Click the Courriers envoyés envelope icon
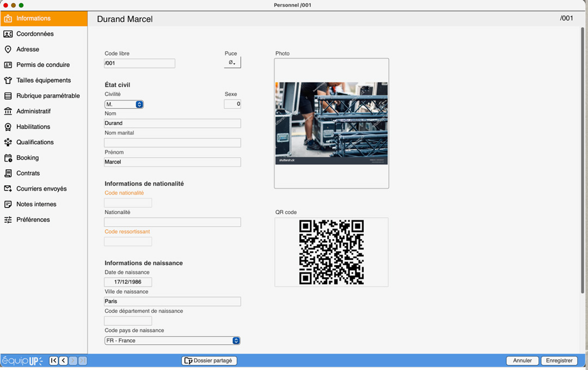The image size is (588, 370). point(8,189)
